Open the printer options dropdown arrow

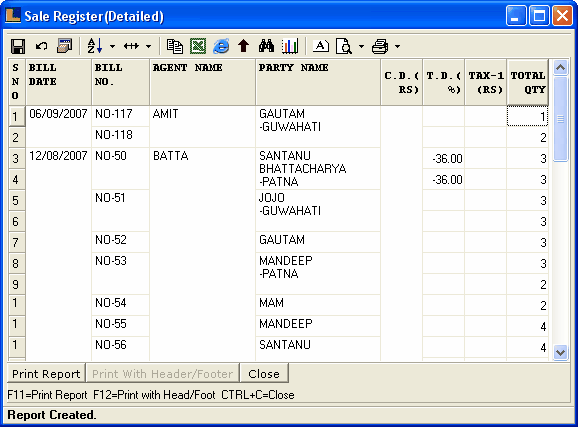click(397, 46)
